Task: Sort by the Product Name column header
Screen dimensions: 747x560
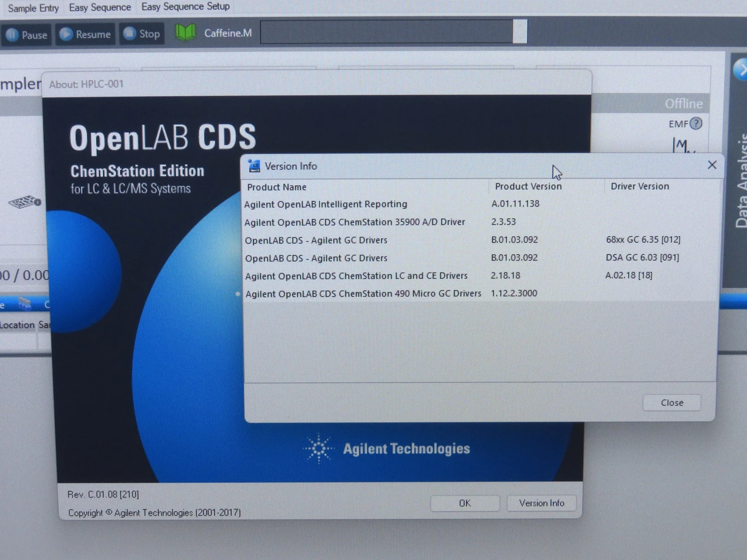Action: (277, 187)
